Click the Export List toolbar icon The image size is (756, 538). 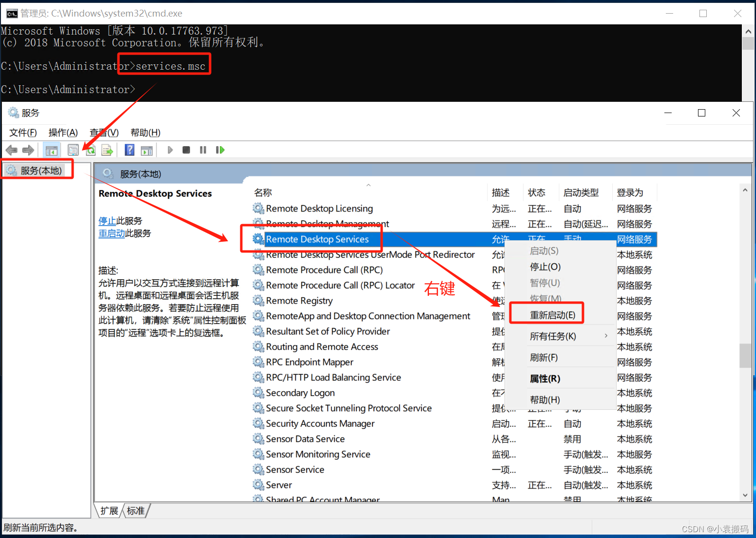[107, 150]
